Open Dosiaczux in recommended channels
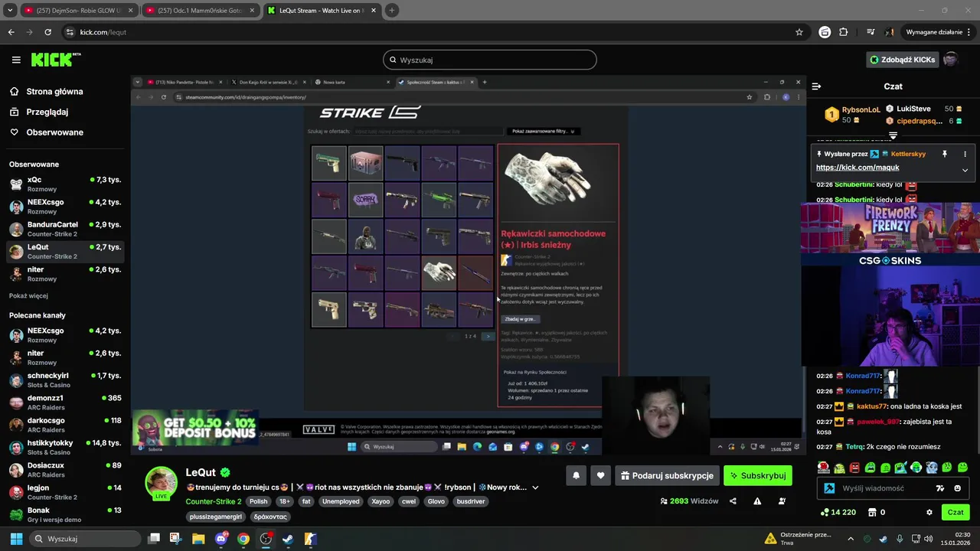 click(65, 470)
